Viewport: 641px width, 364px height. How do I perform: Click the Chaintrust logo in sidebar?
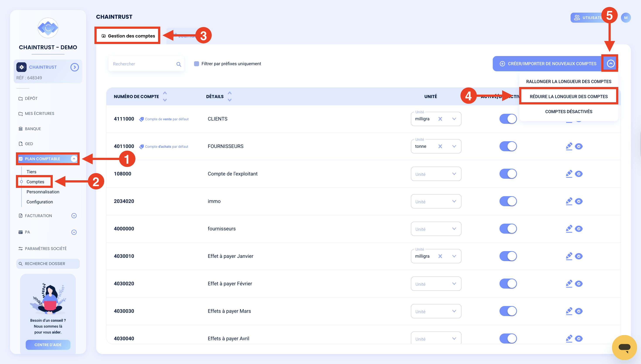(x=48, y=28)
